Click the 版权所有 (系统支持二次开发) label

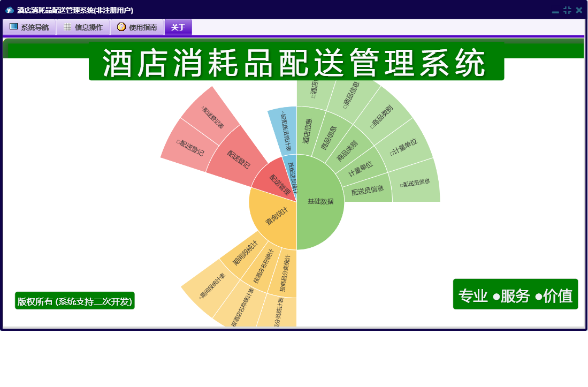pos(74,301)
